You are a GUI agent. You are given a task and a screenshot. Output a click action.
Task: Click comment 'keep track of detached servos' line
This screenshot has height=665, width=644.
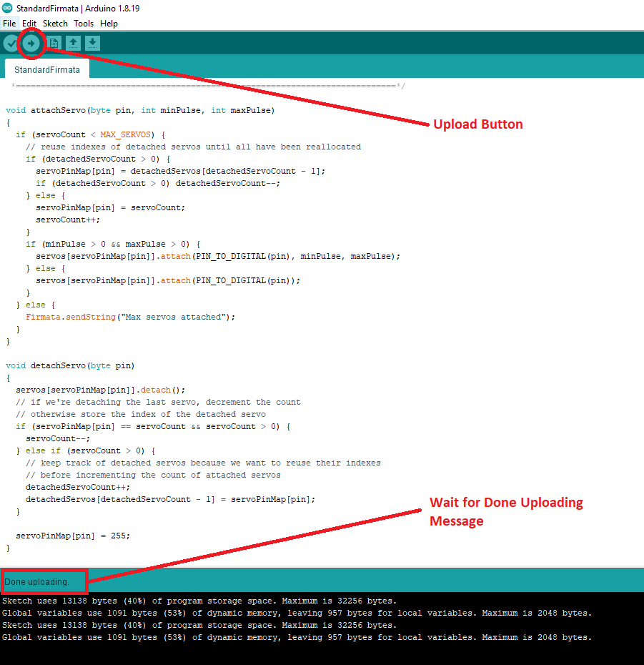(x=203, y=463)
